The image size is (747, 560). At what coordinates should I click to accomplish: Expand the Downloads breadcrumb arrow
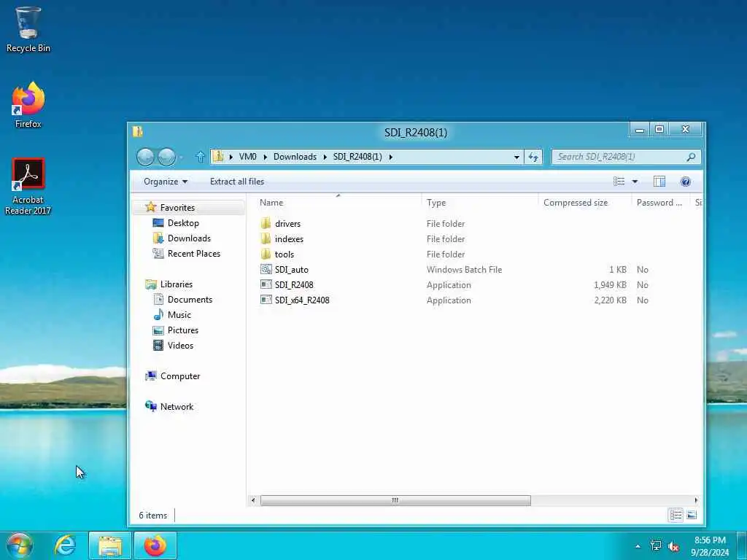325,157
